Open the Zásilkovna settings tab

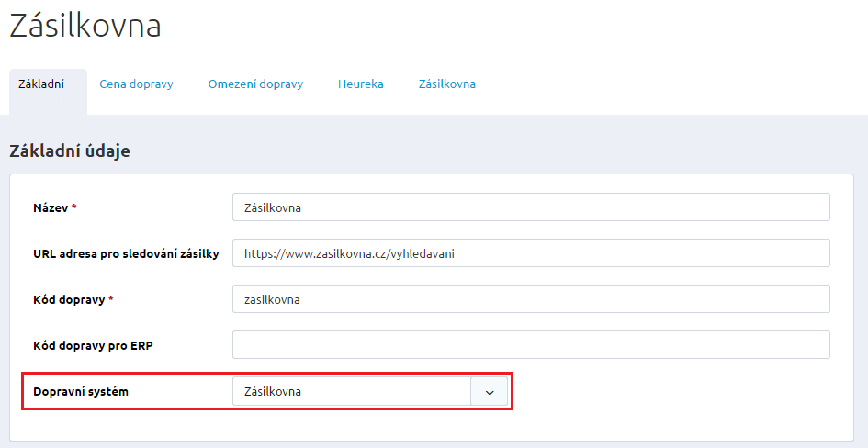coord(446,84)
